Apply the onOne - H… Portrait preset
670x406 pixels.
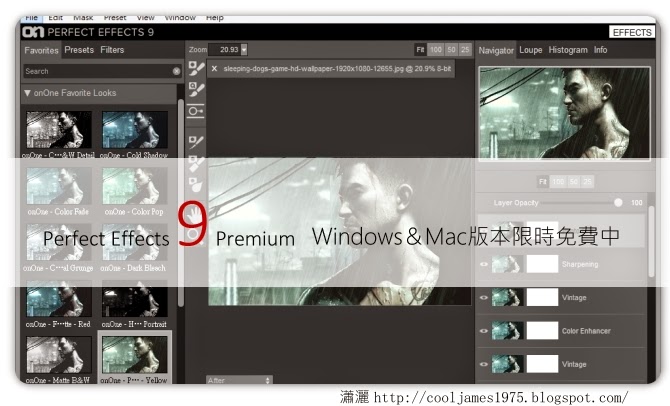pos(135,298)
